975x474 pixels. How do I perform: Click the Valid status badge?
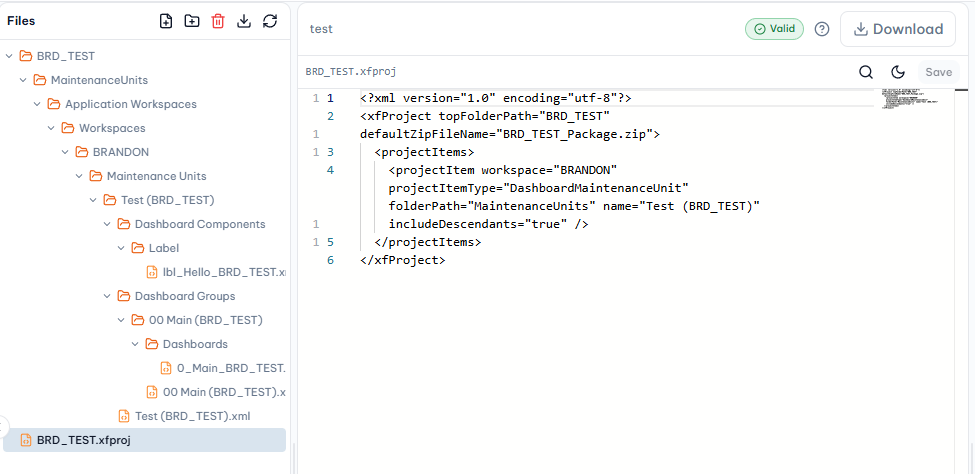point(775,29)
